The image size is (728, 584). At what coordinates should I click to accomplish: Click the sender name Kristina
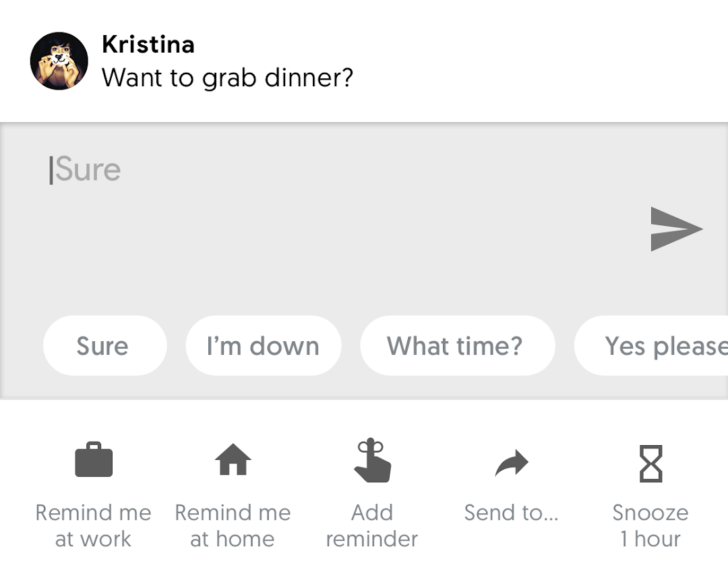[x=148, y=45]
